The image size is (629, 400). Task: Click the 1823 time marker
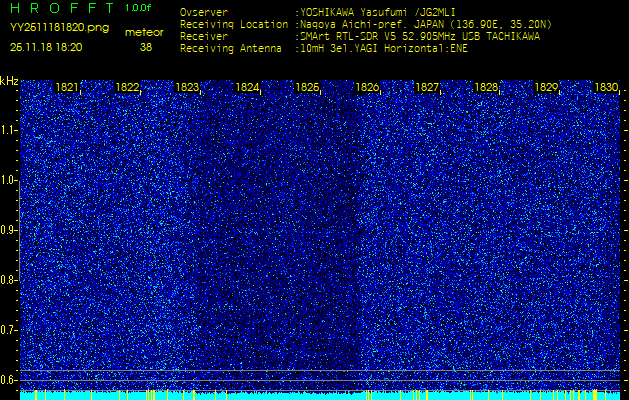tap(187, 87)
